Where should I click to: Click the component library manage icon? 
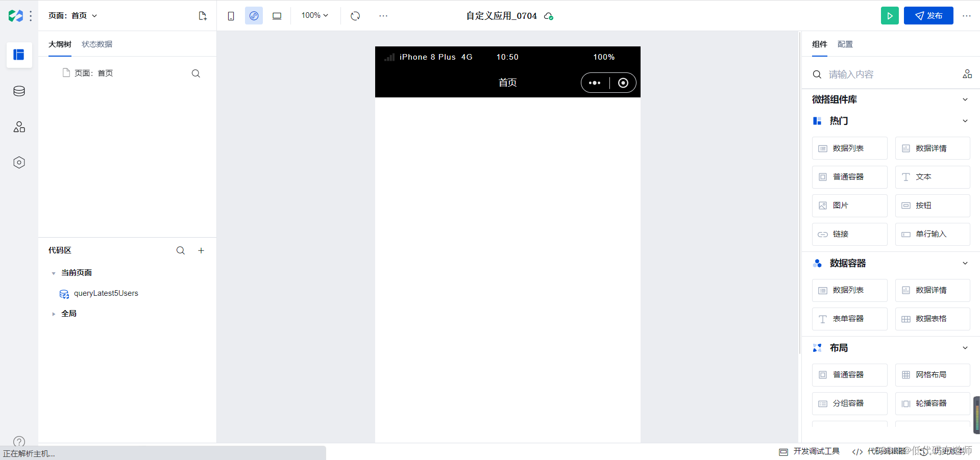click(x=967, y=74)
